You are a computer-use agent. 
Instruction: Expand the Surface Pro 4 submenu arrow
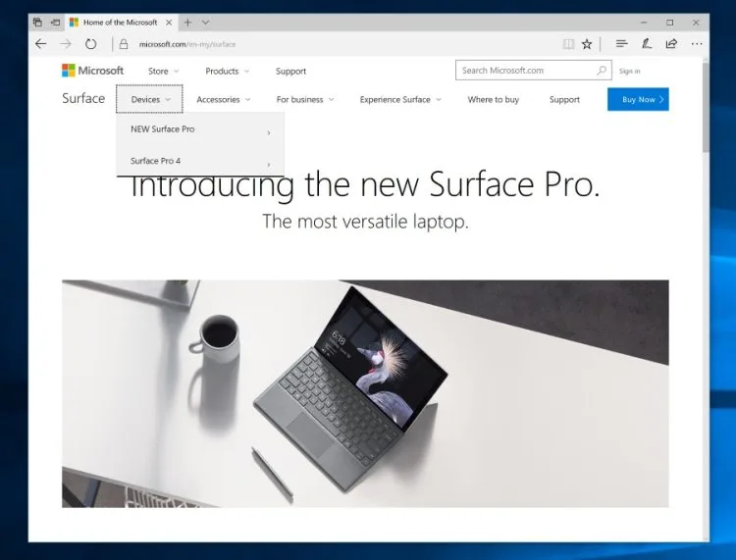(x=269, y=165)
